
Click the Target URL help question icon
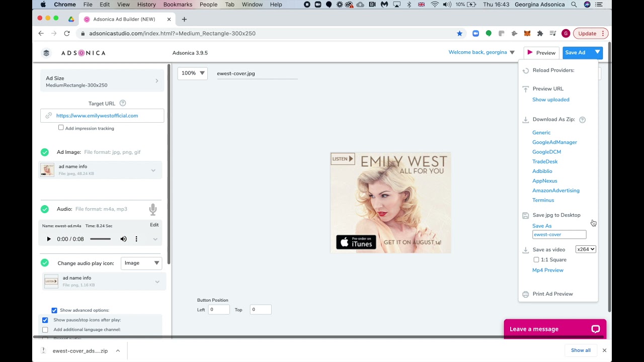tap(122, 103)
